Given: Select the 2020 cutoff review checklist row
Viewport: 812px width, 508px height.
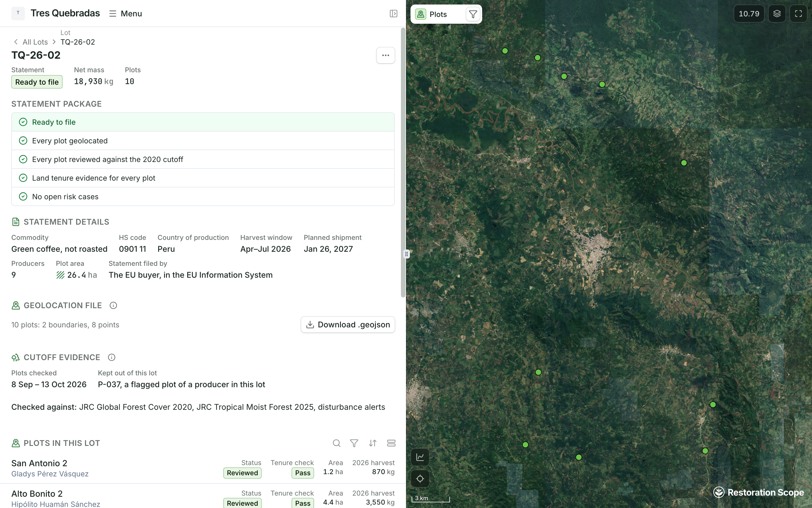Looking at the screenshot, I should [203, 159].
